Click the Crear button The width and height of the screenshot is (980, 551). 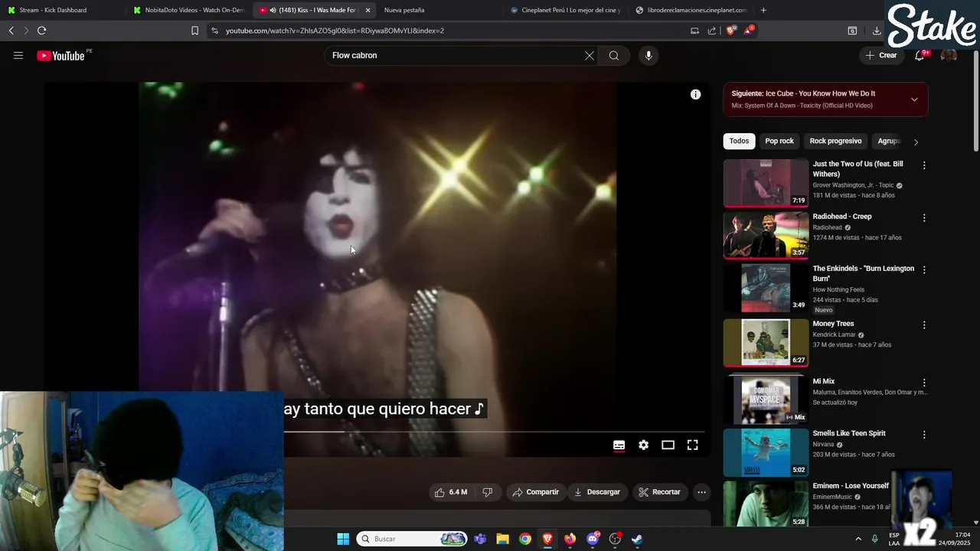coord(881,55)
